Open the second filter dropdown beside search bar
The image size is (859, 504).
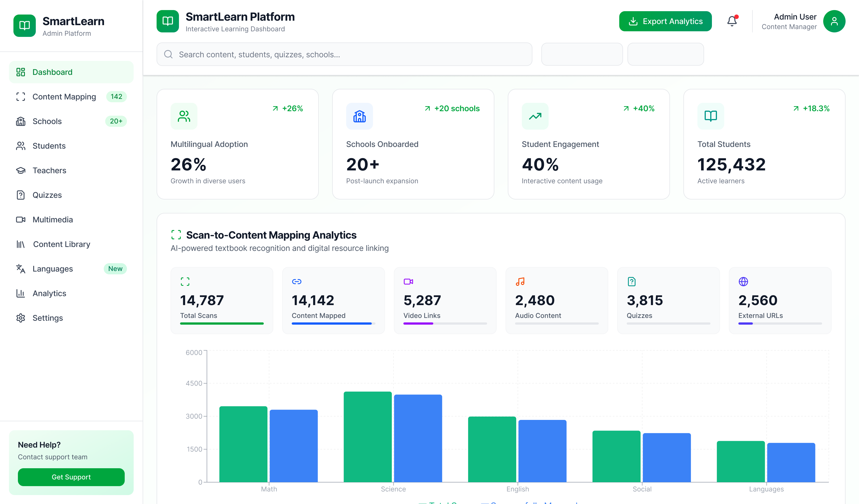click(666, 54)
